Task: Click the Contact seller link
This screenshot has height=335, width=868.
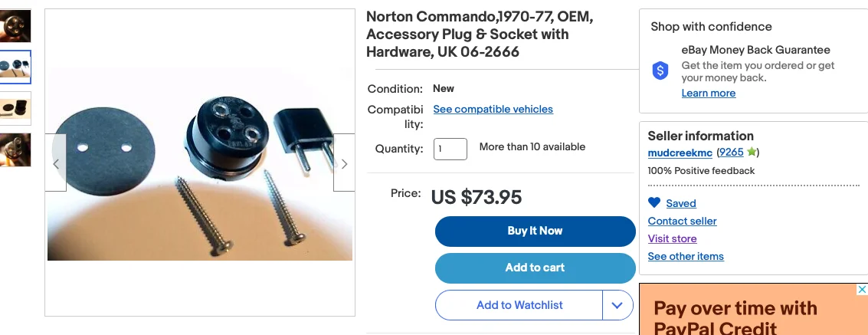Action: 682,221
